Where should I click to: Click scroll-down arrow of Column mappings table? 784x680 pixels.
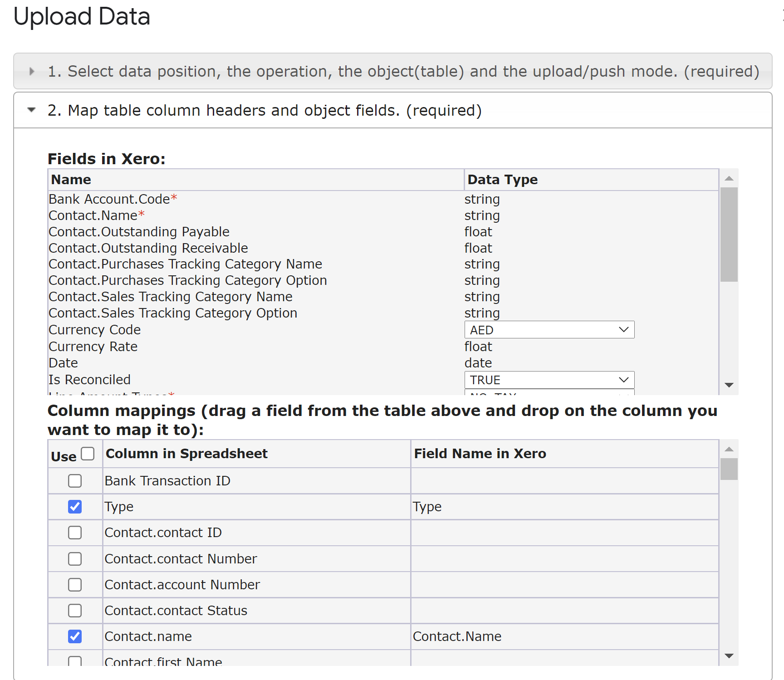coord(729,656)
